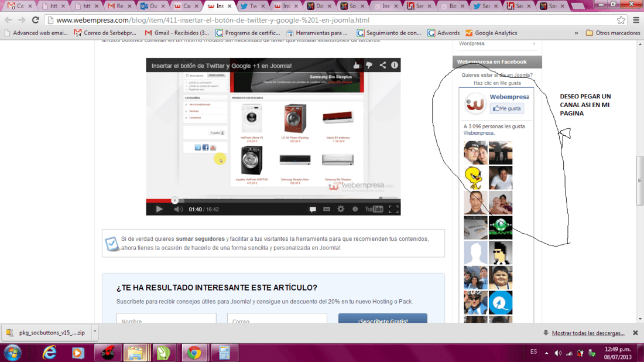Expand Wordpress sidebar category arrow
644x362 pixels.
(534, 43)
